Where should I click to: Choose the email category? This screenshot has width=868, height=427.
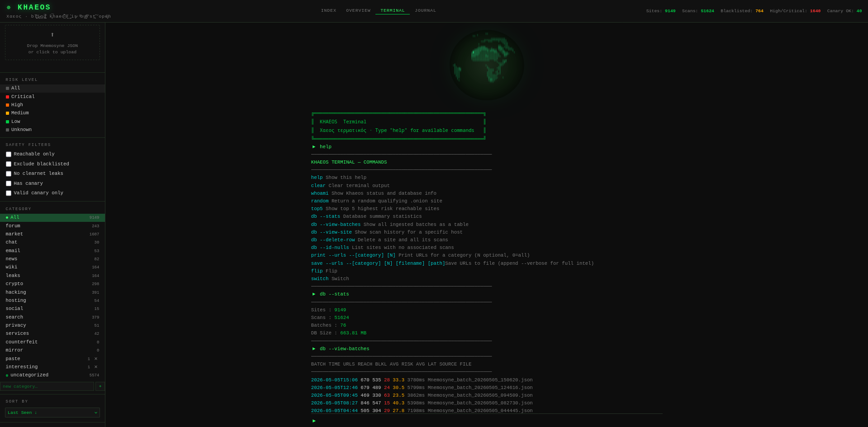52,251
